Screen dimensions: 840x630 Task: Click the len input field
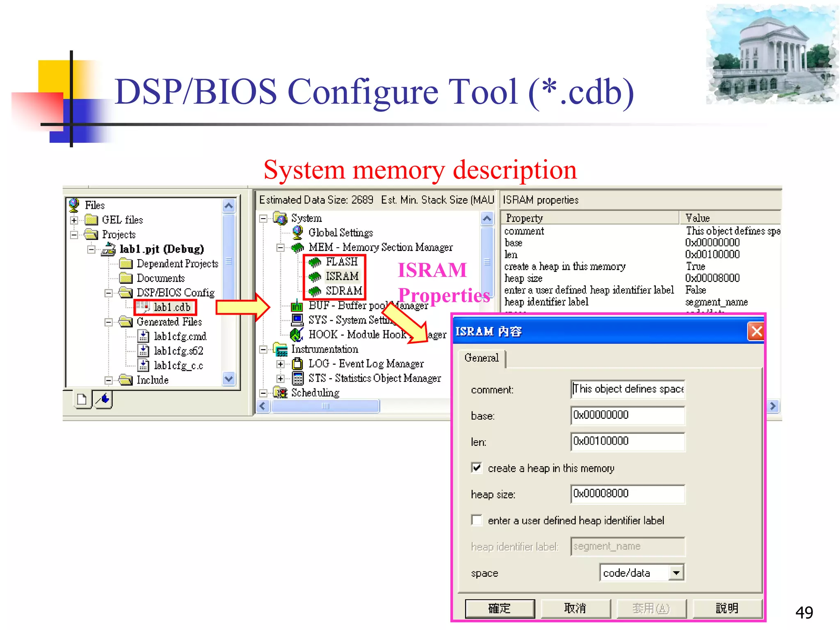pyautogui.click(x=628, y=441)
